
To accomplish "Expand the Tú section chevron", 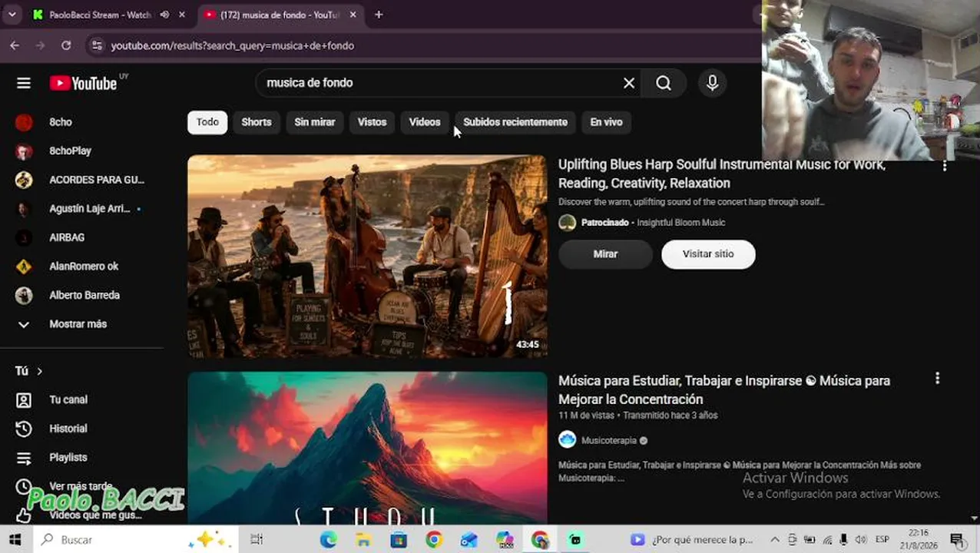I will click(39, 371).
